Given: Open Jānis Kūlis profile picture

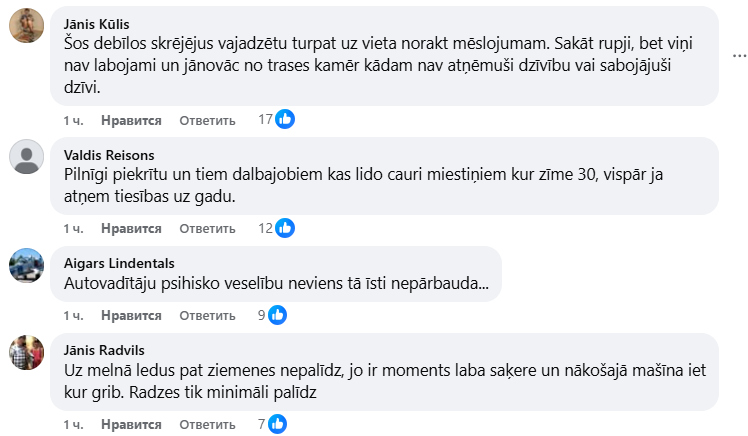Looking at the screenshot, I should (26, 27).
